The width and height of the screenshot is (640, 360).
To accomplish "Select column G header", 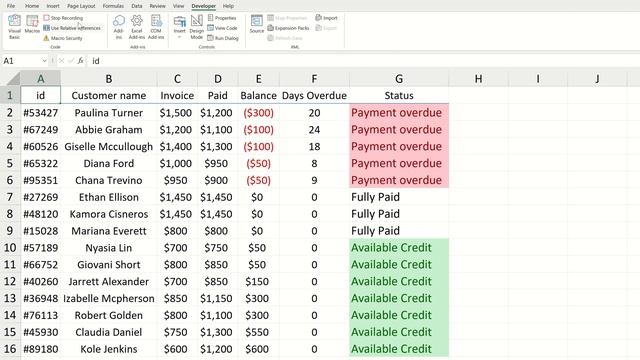I will (x=399, y=78).
